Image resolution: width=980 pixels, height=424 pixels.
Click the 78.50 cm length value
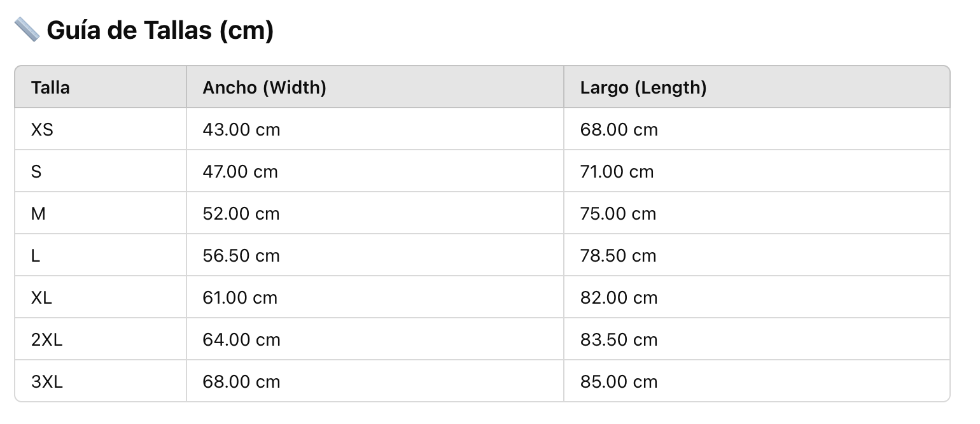pos(618,255)
